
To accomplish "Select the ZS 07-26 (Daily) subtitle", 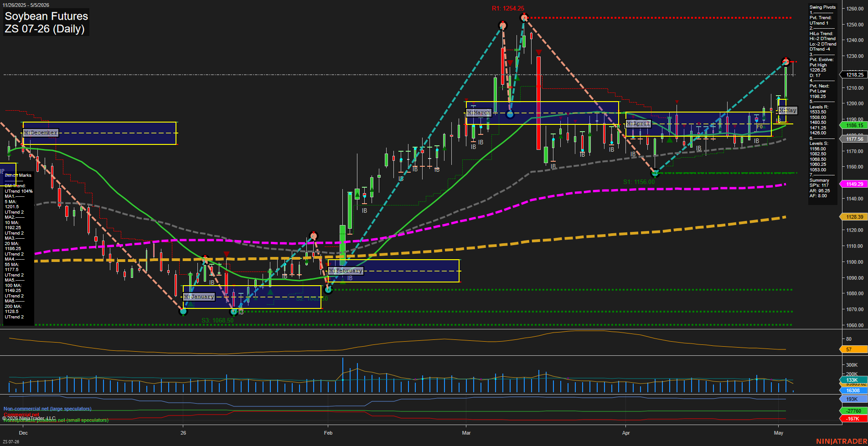I will point(44,29).
